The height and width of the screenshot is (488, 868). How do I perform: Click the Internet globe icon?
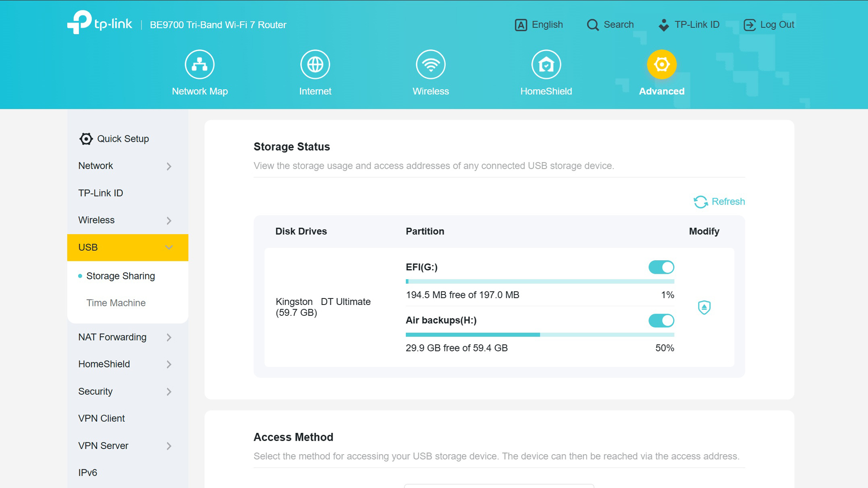click(315, 65)
